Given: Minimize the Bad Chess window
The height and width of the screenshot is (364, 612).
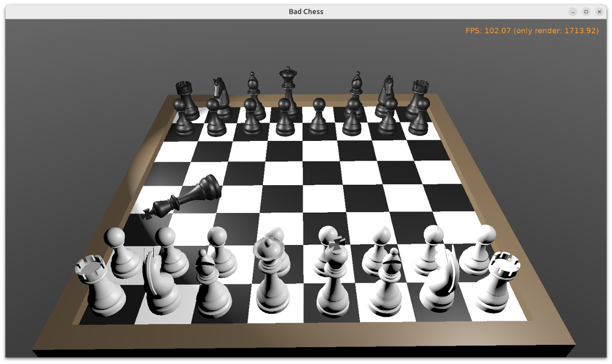Looking at the screenshot, I should (573, 12).
